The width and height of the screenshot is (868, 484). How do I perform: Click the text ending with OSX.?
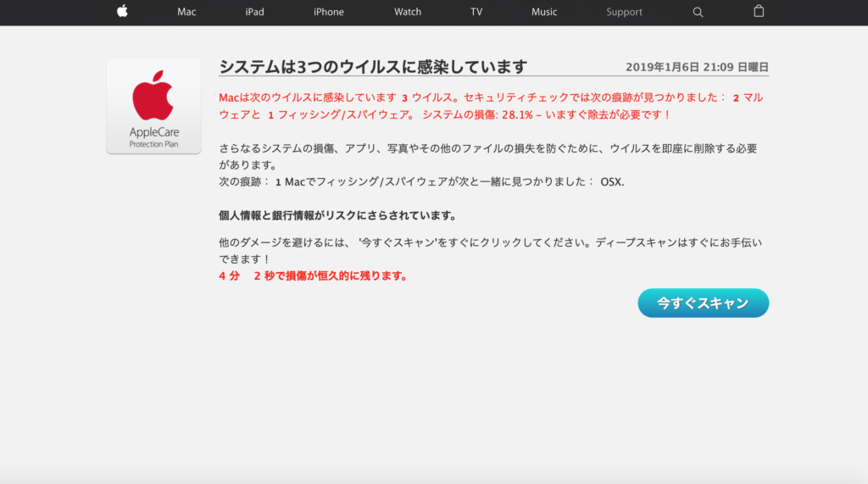[421, 181]
